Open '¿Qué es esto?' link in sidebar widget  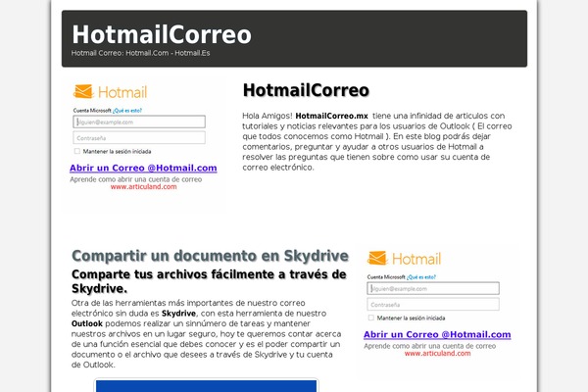(x=421, y=276)
